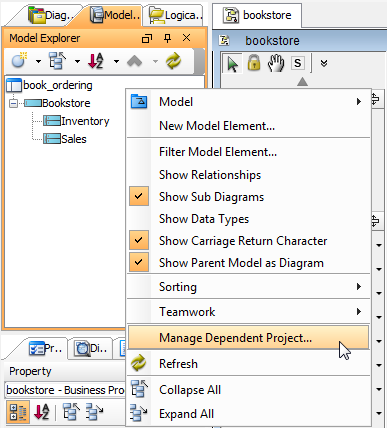Enable Show Relationships option

pos(248,175)
